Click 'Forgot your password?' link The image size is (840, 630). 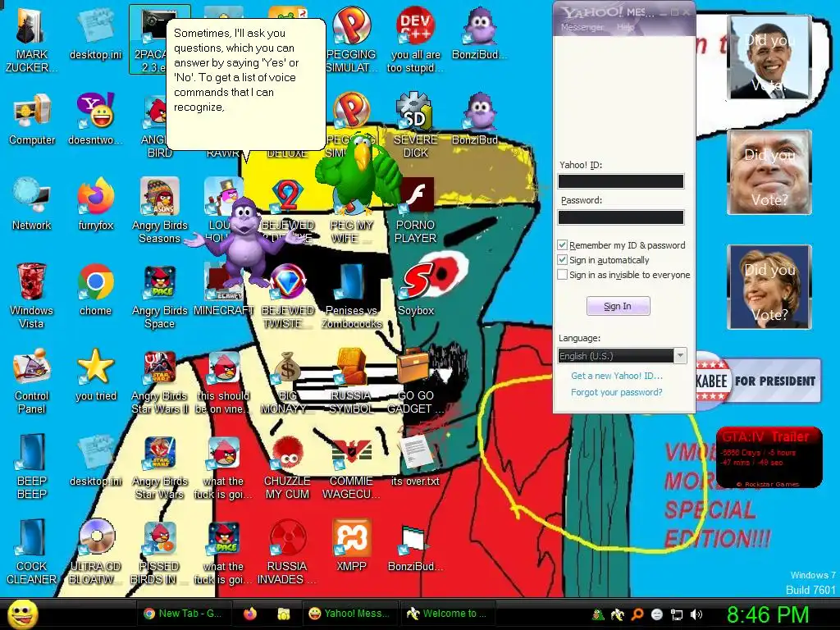(617, 392)
